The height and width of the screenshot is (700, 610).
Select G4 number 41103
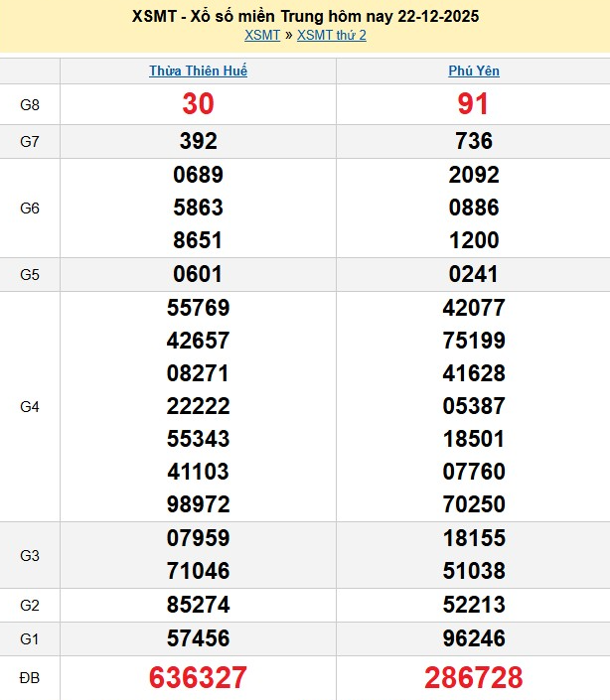point(199,472)
